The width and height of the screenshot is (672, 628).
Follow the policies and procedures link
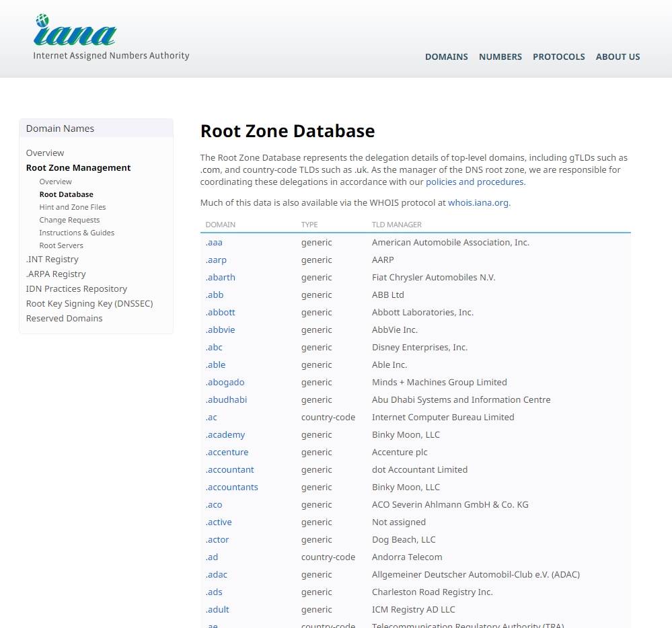click(x=474, y=182)
